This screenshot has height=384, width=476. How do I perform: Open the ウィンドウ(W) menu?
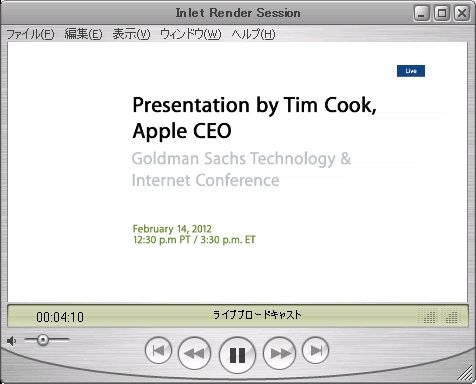pos(191,34)
